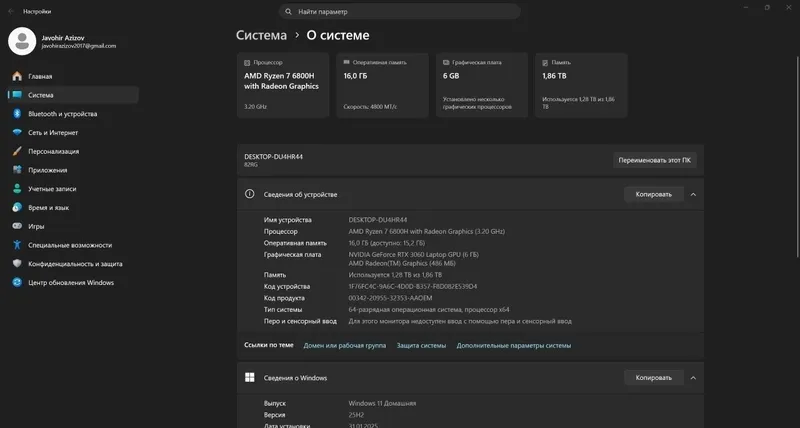This screenshot has height=428, width=800.
Task: Click the Центр обновления Windows icon
Action: coord(17,282)
